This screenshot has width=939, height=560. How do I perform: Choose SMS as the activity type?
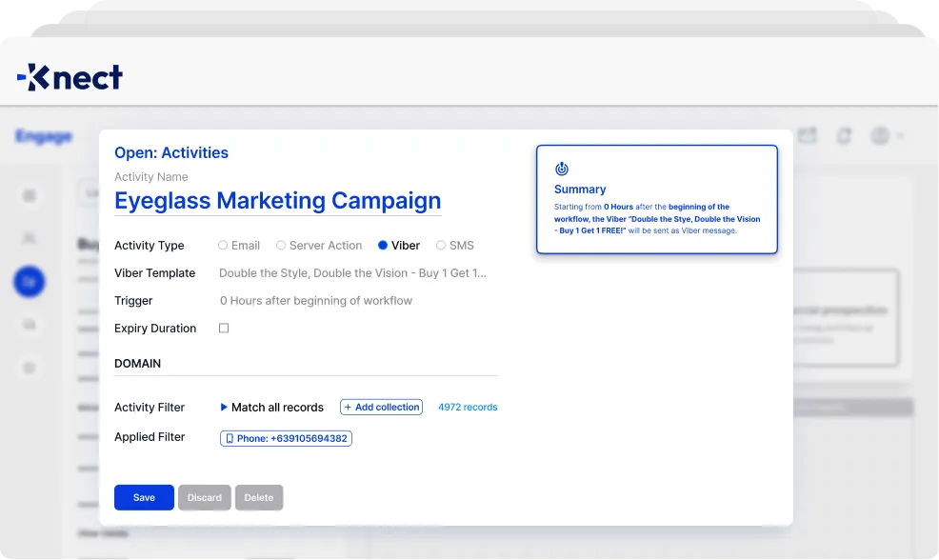coord(441,246)
